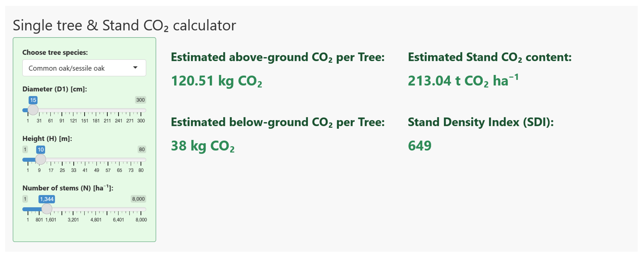Viewport: 644px width, 258px height.
Task: Click the Stand Density Index value 649
Action: coord(420,146)
